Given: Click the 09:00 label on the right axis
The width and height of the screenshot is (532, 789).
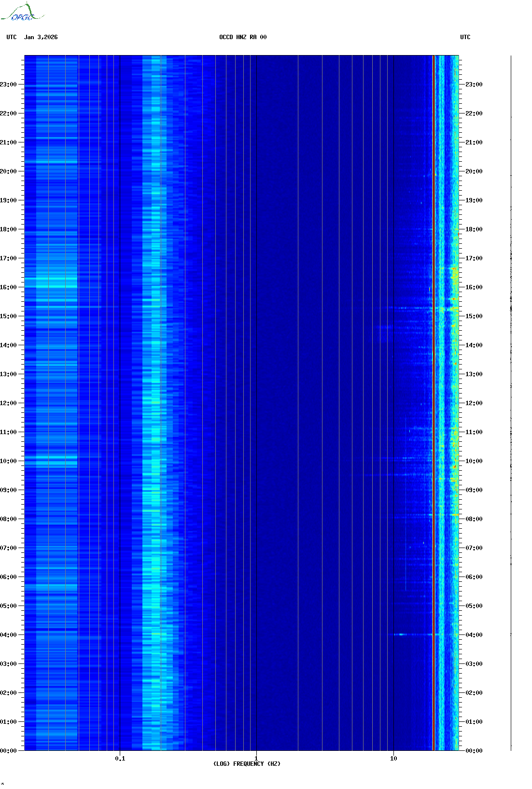Looking at the screenshot, I should (x=474, y=490).
